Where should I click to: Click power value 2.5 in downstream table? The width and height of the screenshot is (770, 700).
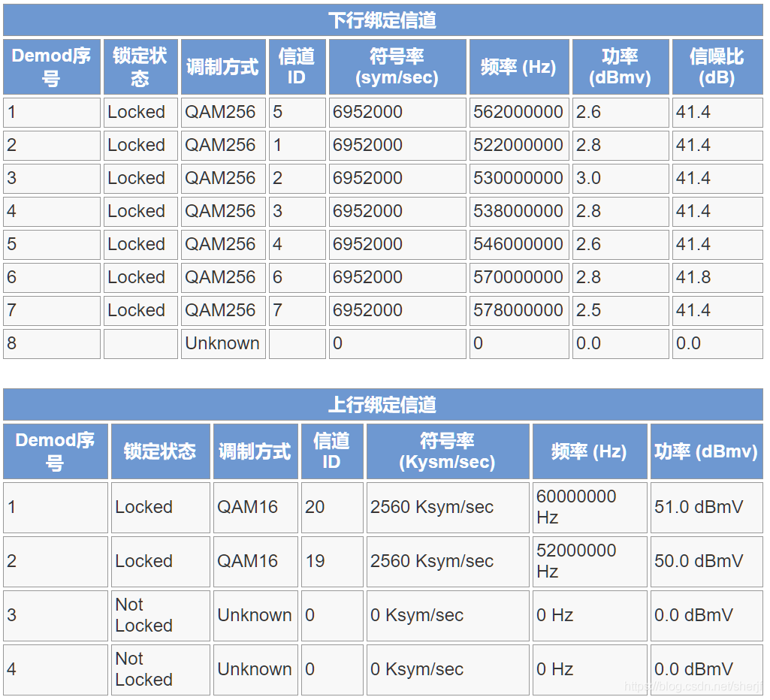click(x=588, y=310)
